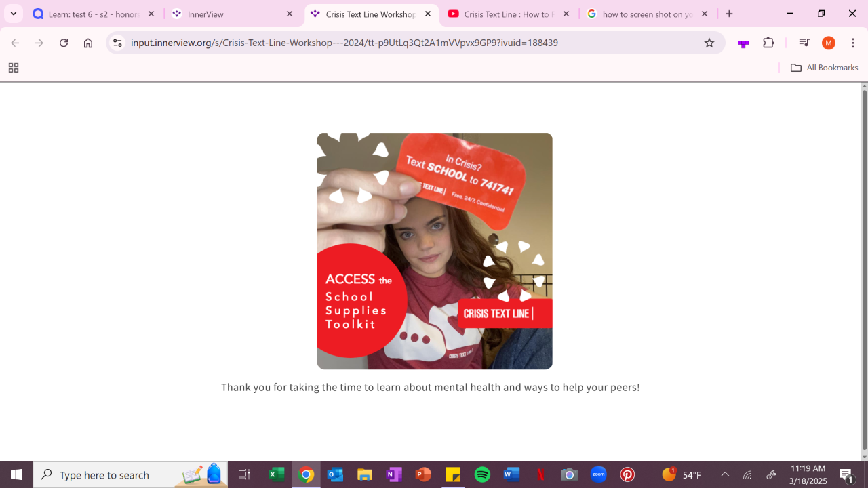
Task: Open File Explorer from the taskbar
Action: click(365, 474)
